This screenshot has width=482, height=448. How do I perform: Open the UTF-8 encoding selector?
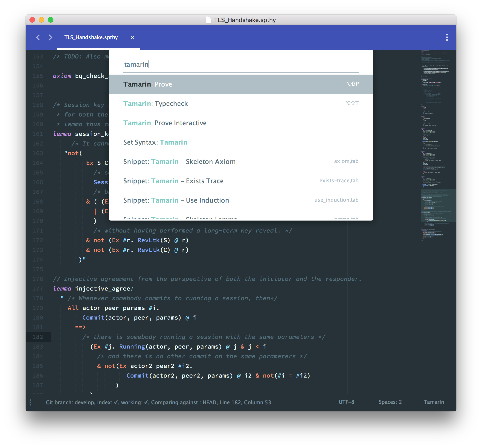click(346, 402)
